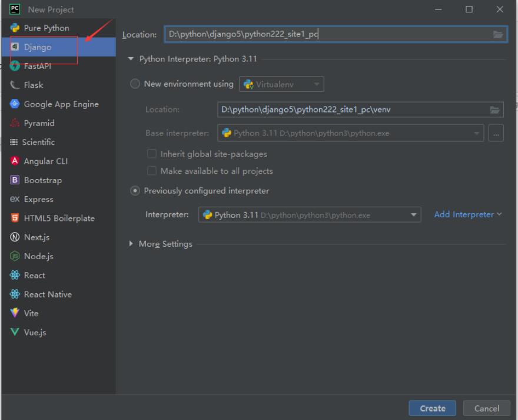Click the folder icon in venv Location field

point(495,110)
